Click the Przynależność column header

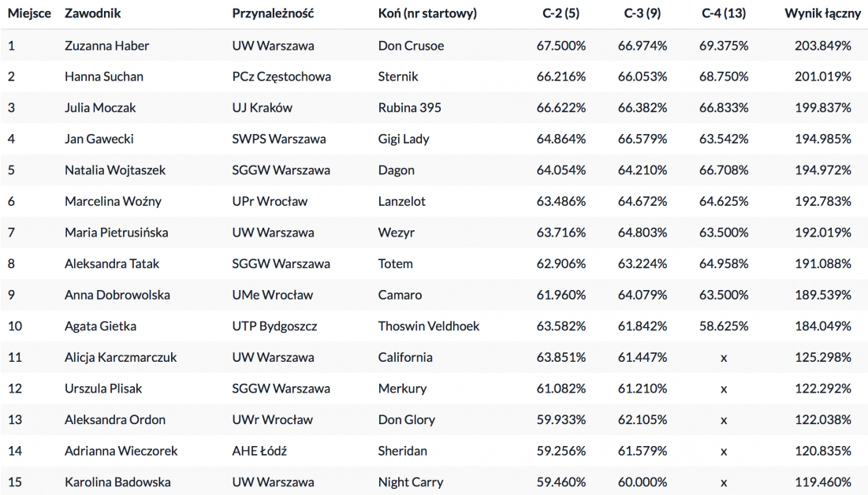[x=273, y=14]
